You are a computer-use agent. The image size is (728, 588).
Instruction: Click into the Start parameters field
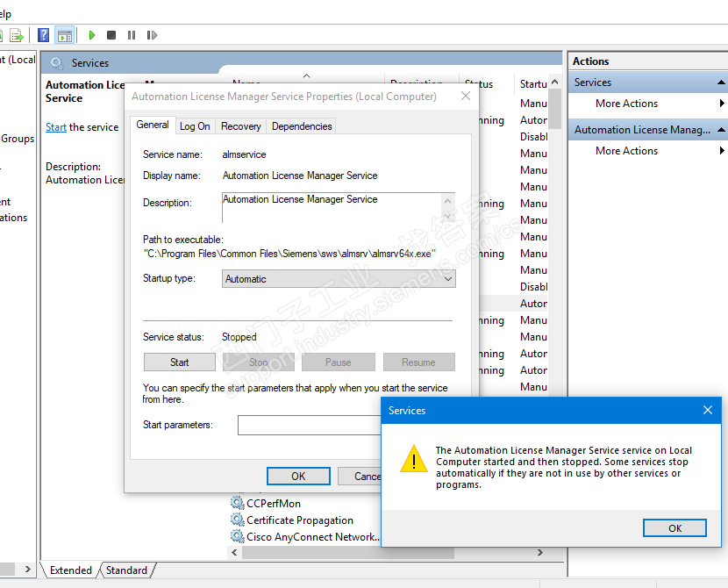[310, 425]
